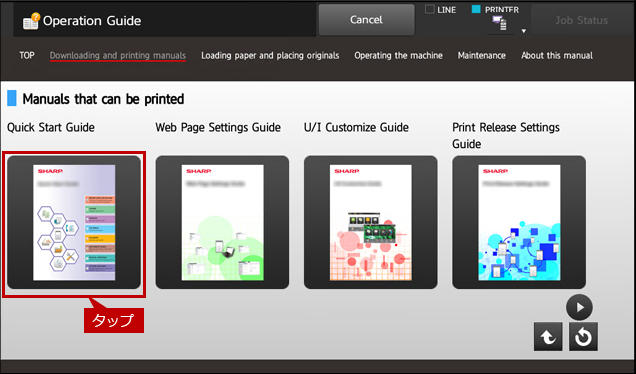636x374 pixels.
Task: Tap the printer device status icon
Action: (499, 24)
